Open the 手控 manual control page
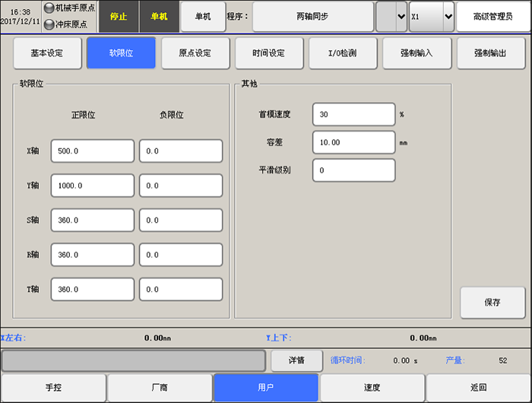 [x=53, y=387]
